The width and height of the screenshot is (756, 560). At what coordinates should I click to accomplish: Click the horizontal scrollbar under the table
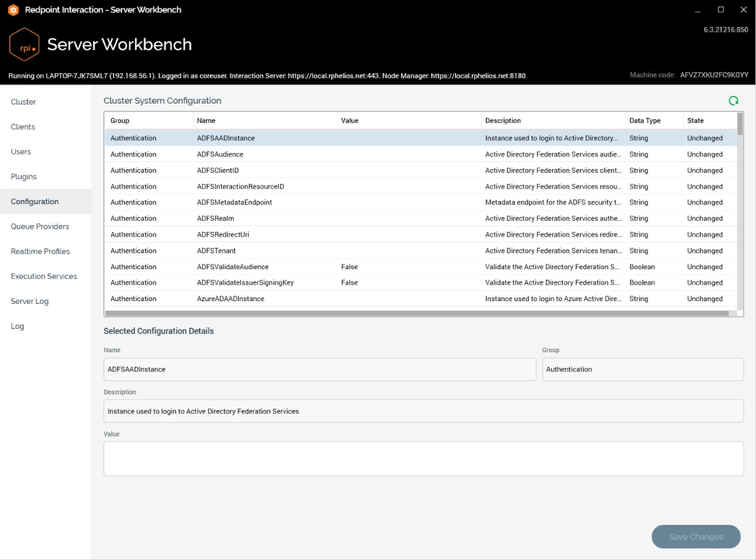(x=417, y=313)
